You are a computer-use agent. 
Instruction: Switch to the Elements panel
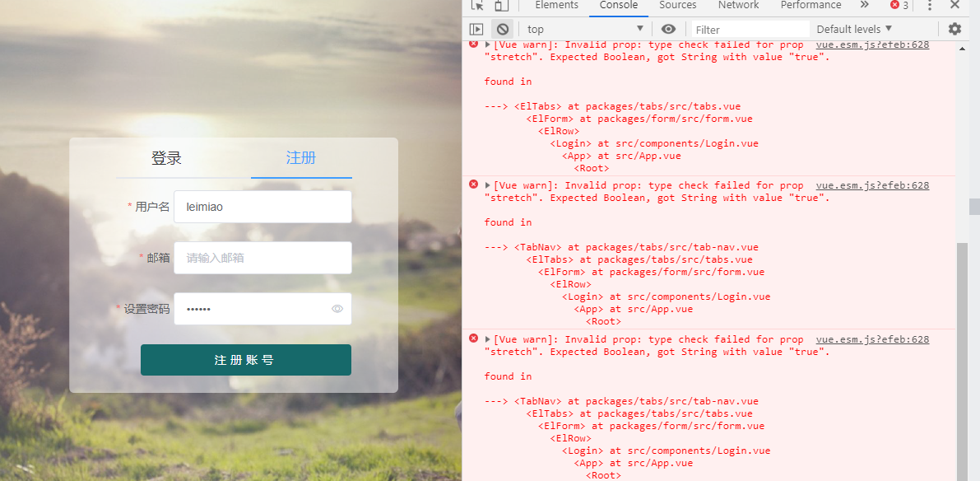click(x=556, y=7)
